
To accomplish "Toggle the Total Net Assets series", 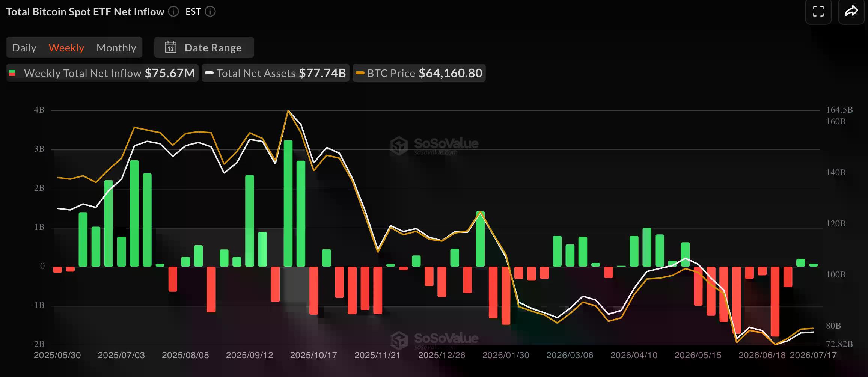I will click(x=276, y=73).
